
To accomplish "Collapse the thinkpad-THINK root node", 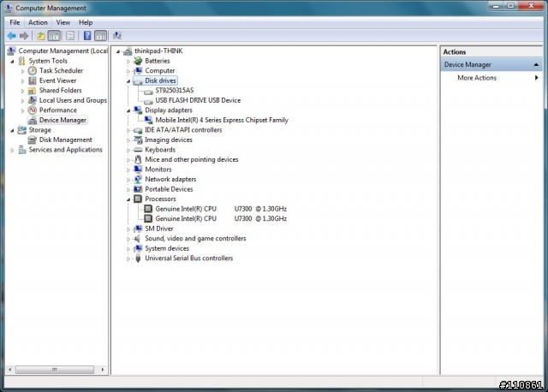I will tap(118, 51).
